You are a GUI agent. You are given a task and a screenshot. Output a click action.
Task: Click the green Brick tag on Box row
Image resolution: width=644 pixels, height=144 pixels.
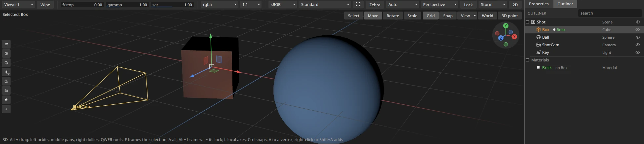(561, 30)
